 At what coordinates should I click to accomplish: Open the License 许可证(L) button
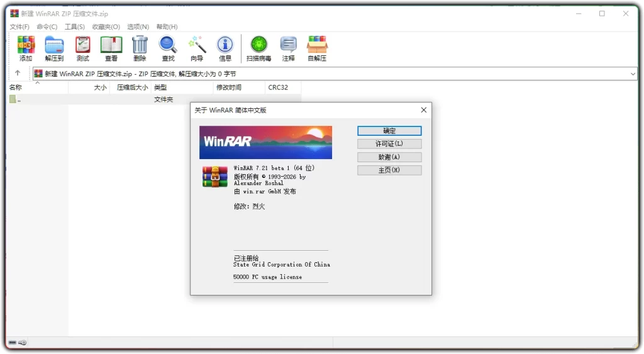point(389,144)
